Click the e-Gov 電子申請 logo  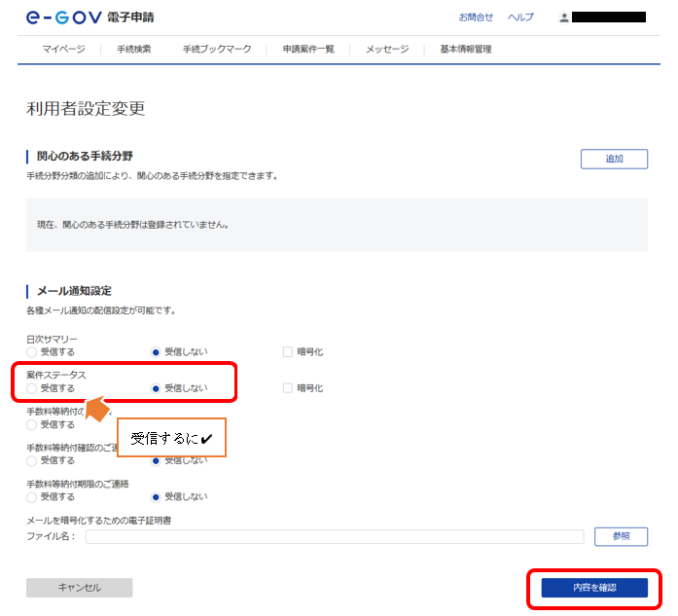tap(89, 18)
